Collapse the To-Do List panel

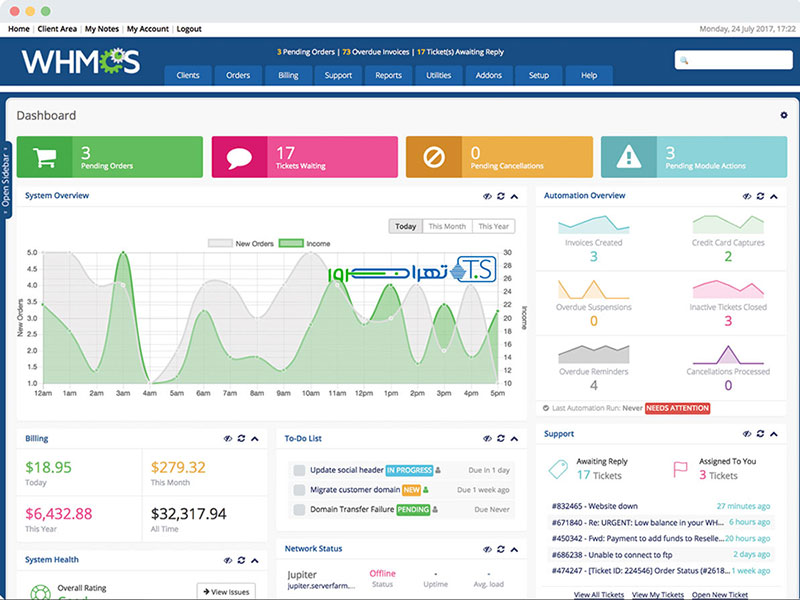(x=514, y=439)
